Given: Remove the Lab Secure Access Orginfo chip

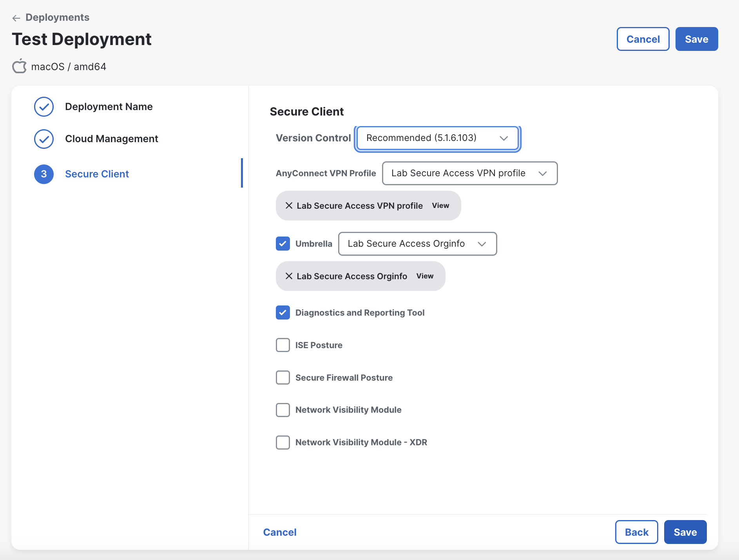Looking at the screenshot, I should click(289, 276).
